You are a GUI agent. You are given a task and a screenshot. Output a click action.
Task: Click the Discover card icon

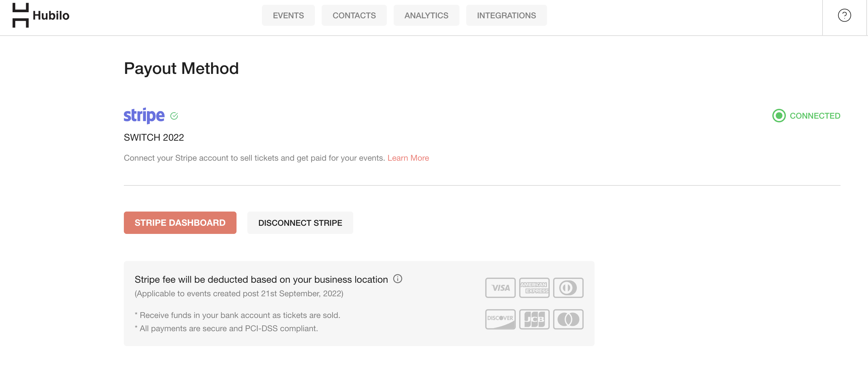point(500,319)
